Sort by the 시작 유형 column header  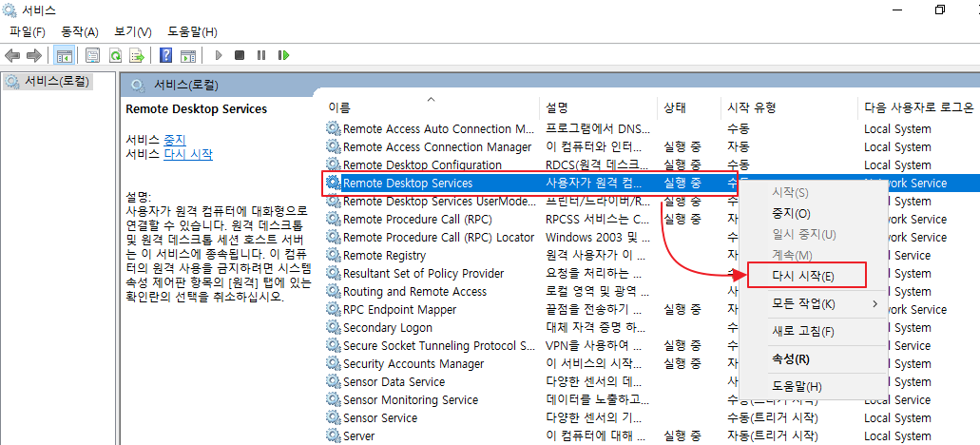[751, 108]
